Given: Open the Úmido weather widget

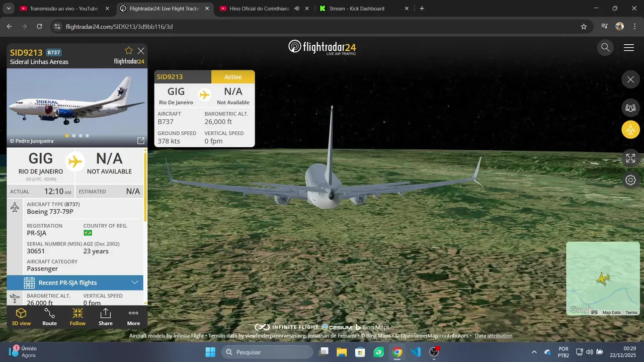Looking at the screenshot, I should tap(23, 352).
